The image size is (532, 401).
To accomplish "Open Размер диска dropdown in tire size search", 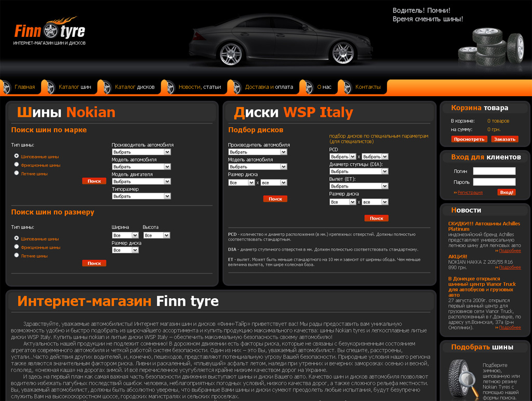I will click(125, 250).
